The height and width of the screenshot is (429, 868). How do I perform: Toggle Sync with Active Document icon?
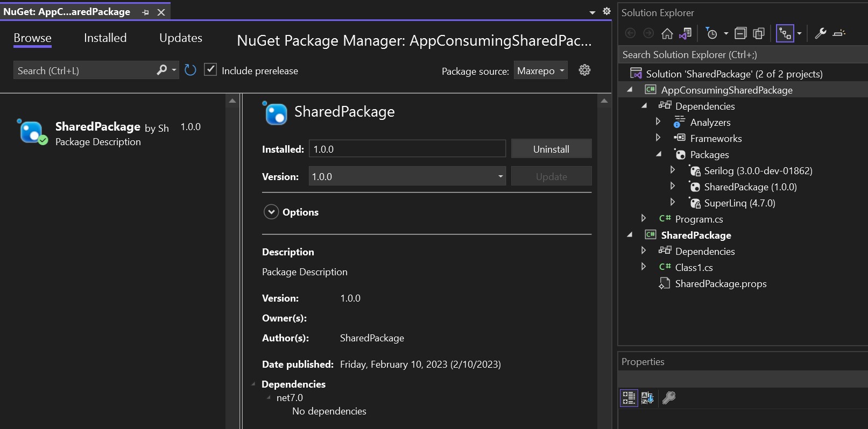click(x=785, y=33)
